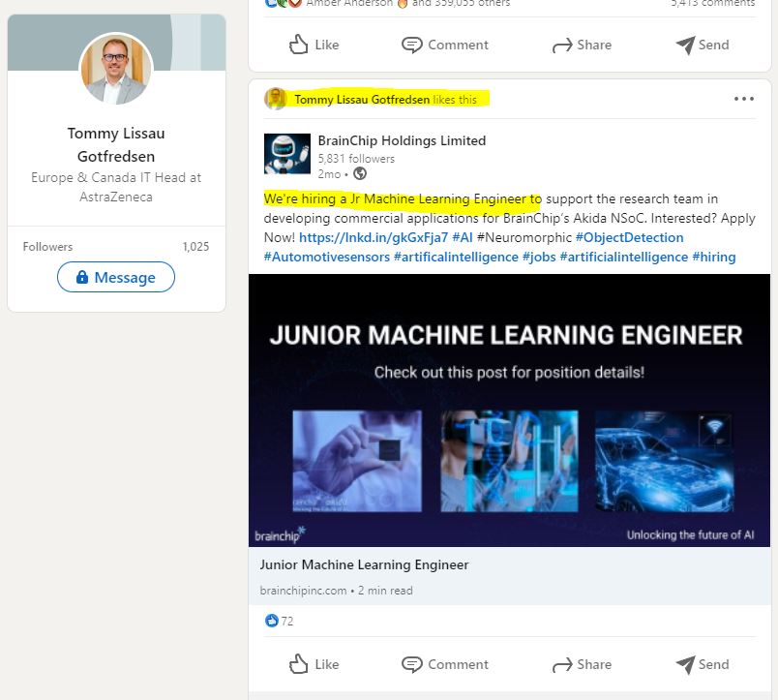Image resolution: width=778 pixels, height=700 pixels.
Task: Open the Junior Machine Learning Engineer banner image
Action: click(509, 411)
